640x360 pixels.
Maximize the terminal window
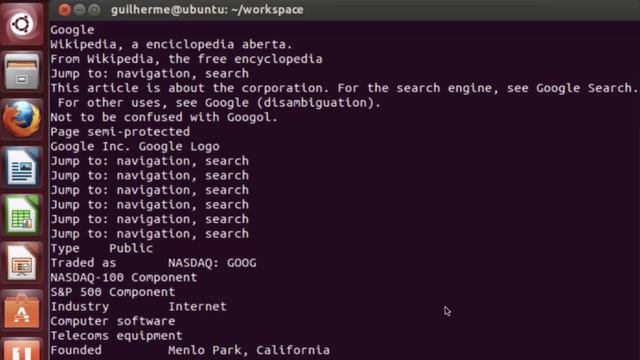point(94,9)
